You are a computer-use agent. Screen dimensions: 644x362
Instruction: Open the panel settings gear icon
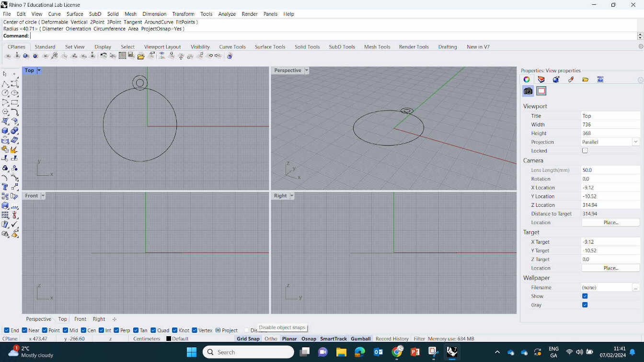pyautogui.click(x=640, y=80)
